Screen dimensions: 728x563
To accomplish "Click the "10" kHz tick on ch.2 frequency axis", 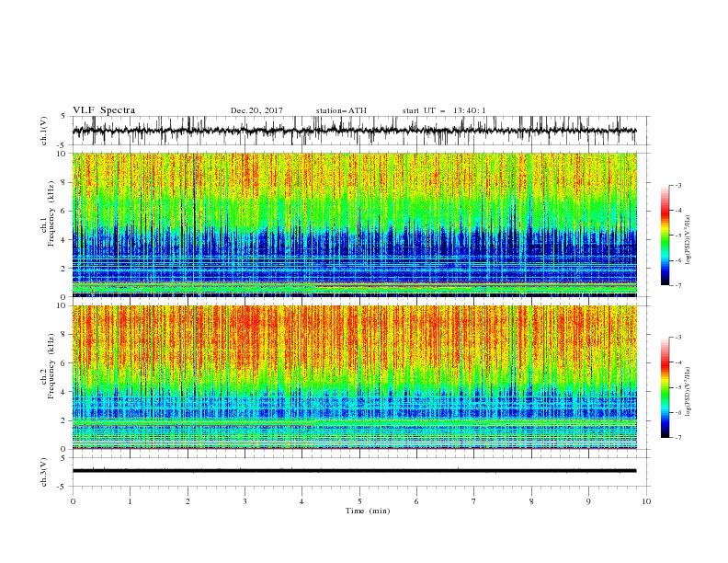I will (63, 305).
